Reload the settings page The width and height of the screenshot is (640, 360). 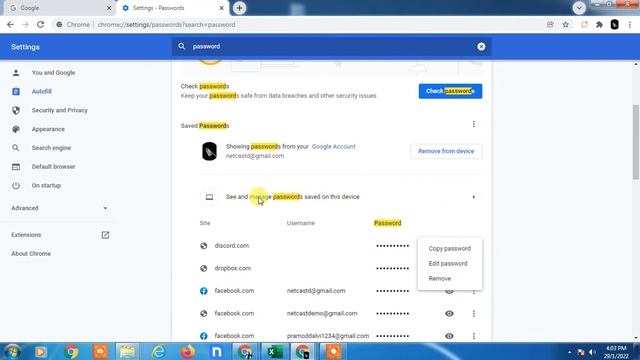coord(40,24)
